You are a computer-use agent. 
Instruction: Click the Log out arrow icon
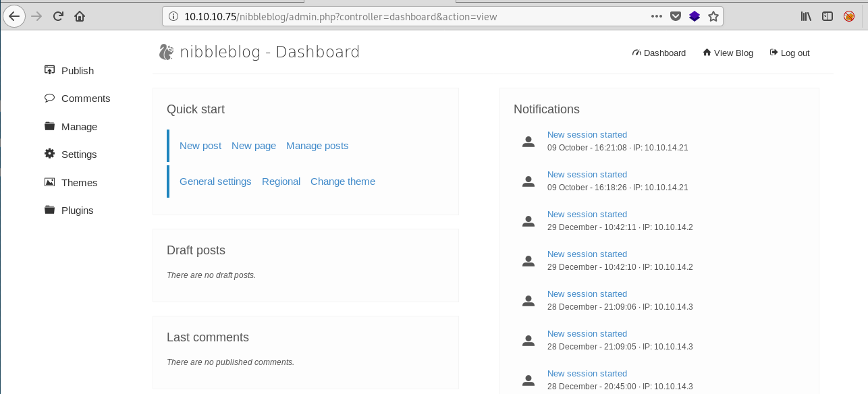point(774,53)
